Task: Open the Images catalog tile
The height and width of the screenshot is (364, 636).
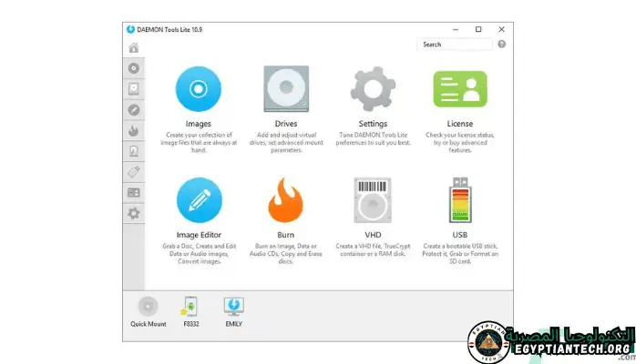Action: click(198, 89)
